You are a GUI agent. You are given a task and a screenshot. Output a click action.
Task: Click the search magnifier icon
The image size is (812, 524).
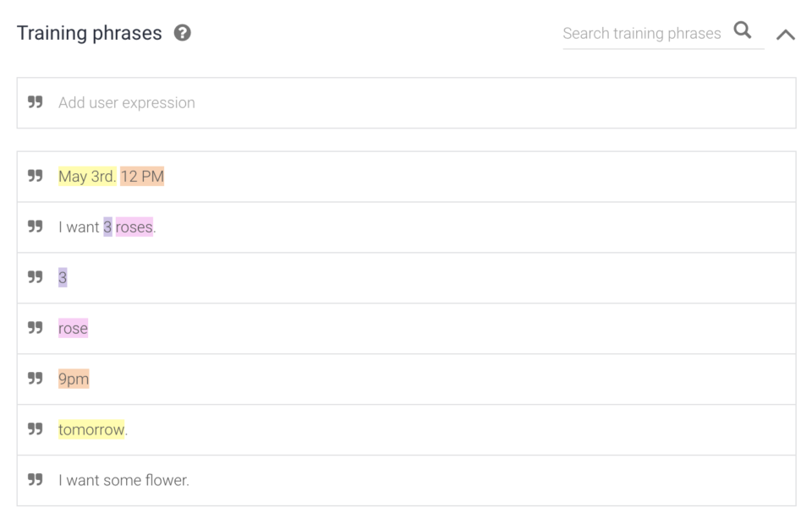743,30
